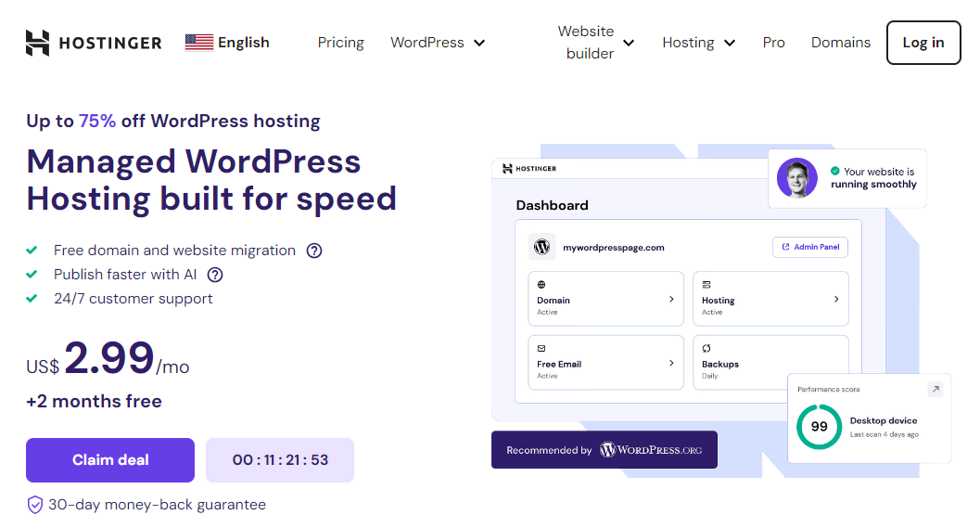Click the Admin Panel link button
Image resolution: width=980 pixels, height=528 pixels.
click(810, 247)
